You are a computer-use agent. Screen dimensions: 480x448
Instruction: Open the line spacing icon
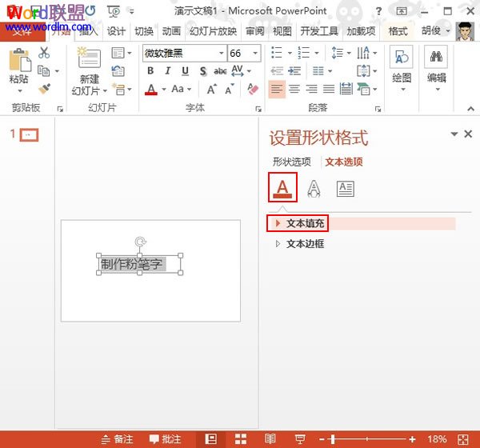[338, 53]
